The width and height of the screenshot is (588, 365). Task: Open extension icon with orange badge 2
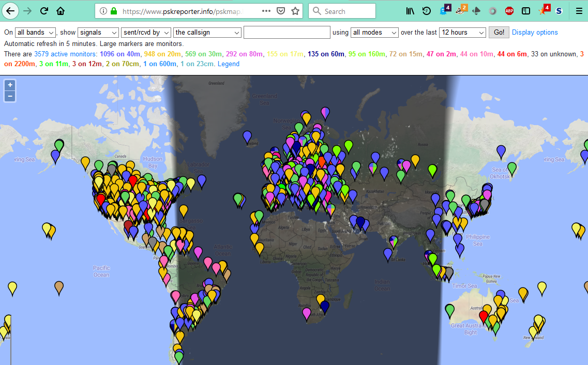(461, 10)
